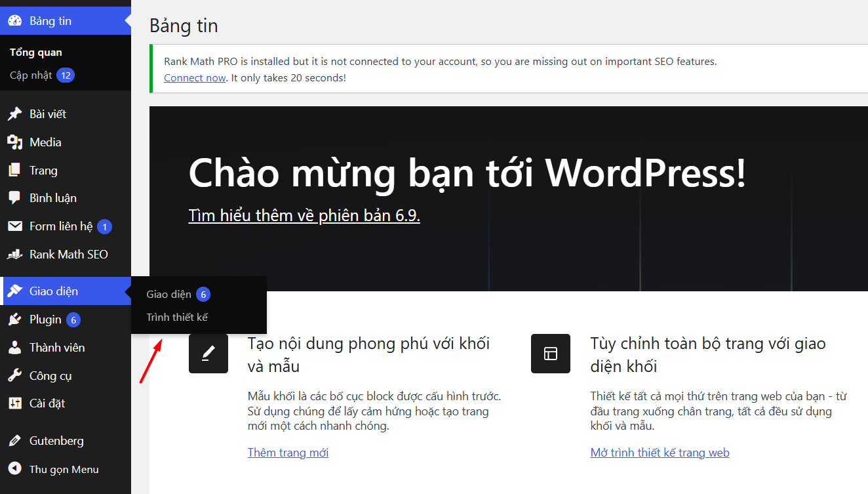Image resolution: width=868 pixels, height=494 pixels.
Task: Select the Cài đặt settings icon
Action: point(16,403)
